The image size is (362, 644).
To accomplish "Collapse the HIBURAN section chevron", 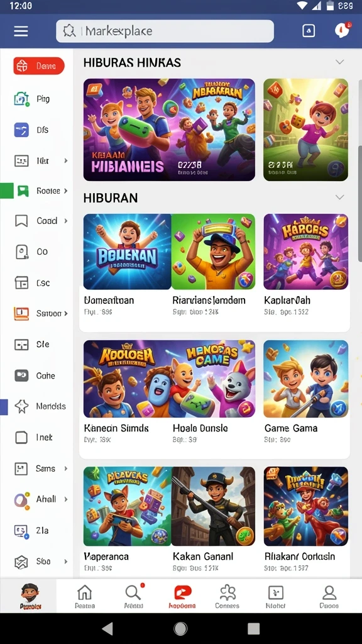I will click(x=339, y=197).
